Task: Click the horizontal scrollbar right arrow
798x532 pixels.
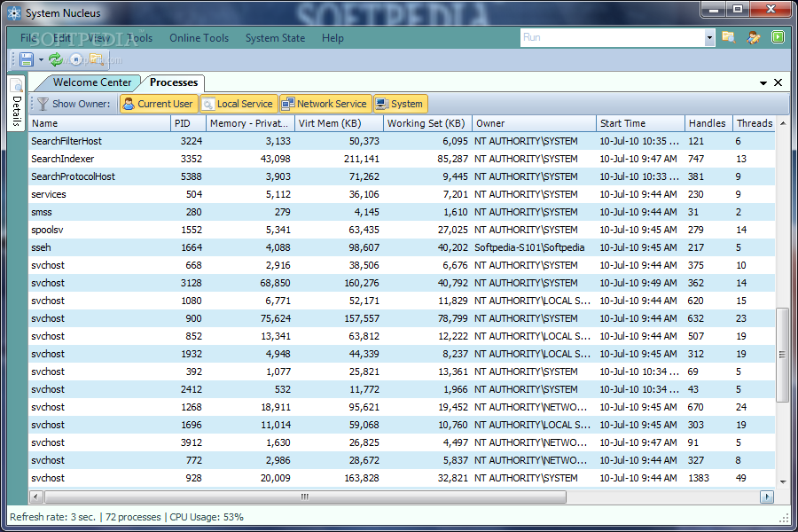Action: (766, 497)
